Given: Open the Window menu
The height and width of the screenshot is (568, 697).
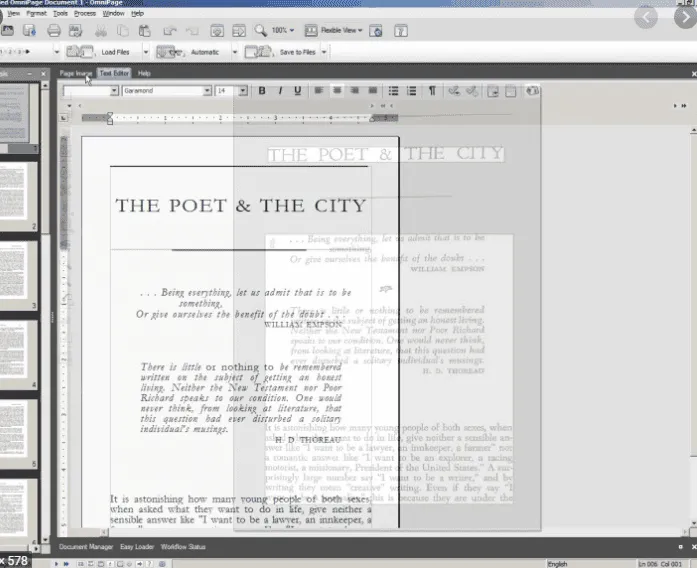Looking at the screenshot, I should [x=113, y=13].
